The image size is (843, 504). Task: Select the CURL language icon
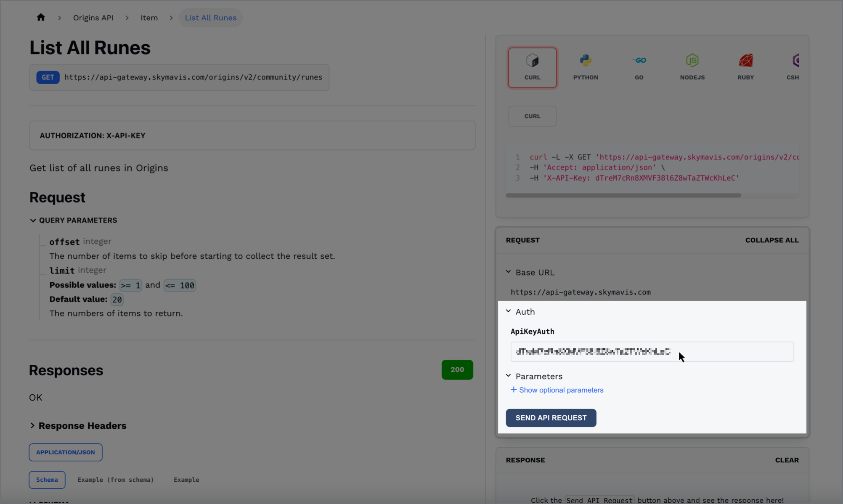click(532, 67)
